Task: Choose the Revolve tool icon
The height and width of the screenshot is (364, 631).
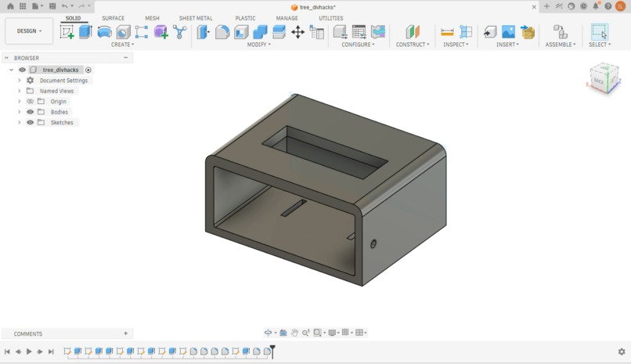Action: 105,32
